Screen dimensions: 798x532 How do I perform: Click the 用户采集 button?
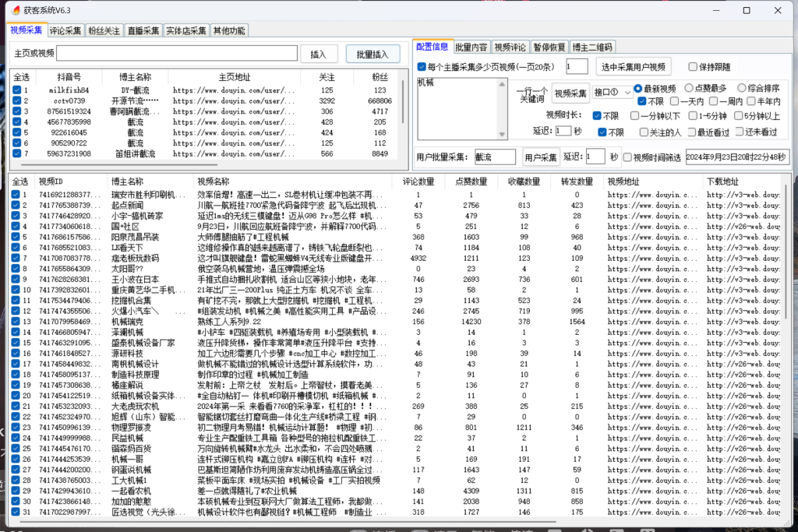click(541, 157)
